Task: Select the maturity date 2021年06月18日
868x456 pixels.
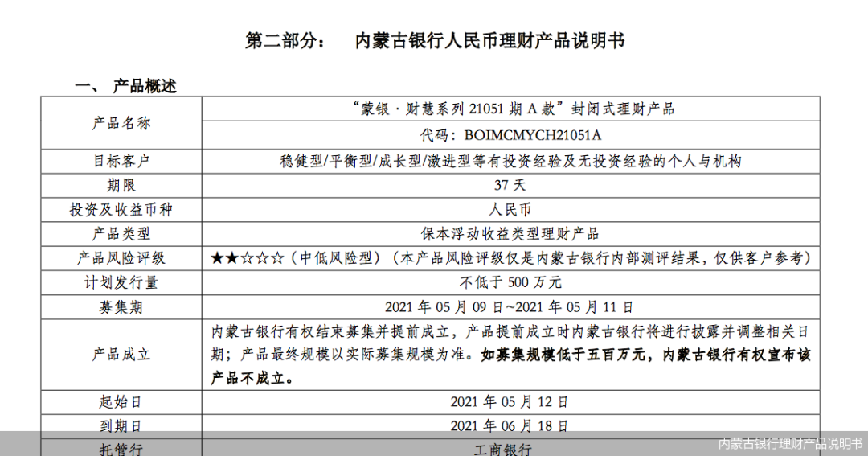Action: pyautogui.click(x=510, y=426)
